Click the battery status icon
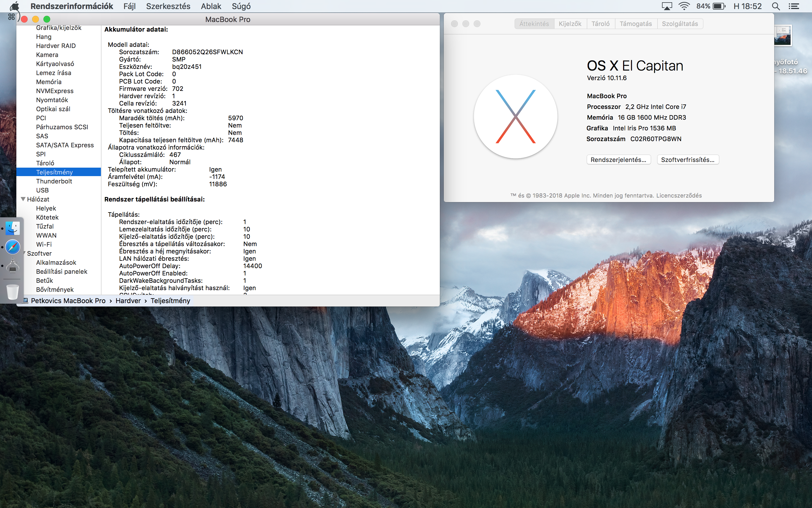The height and width of the screenshot is (508, 812). click(720, 6)
